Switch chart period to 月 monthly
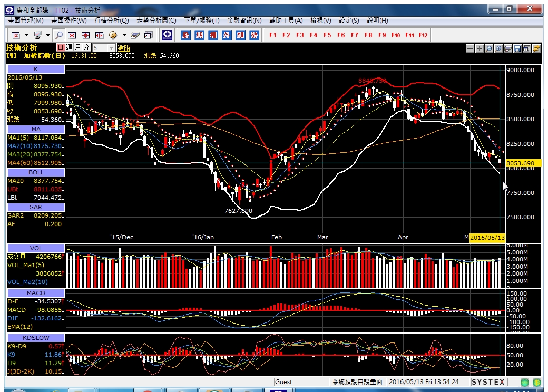 [x=77, y=47]
